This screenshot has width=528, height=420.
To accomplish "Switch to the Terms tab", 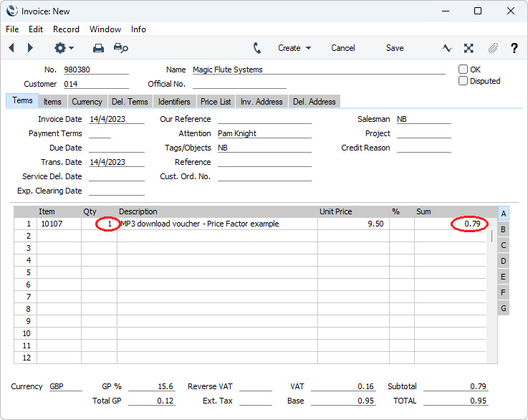I will [22, 101].
